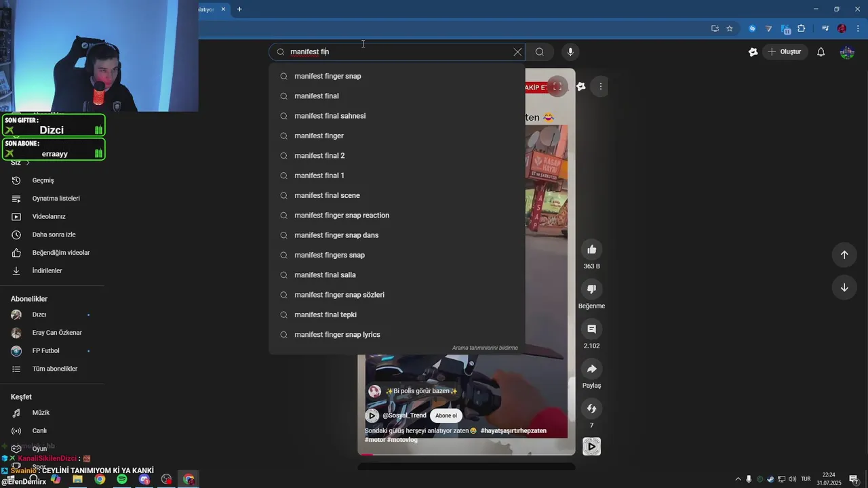Click the sparkle icon beside Oluştur
This screenshot has height=488, width=868.
click(x=753, y=52)
